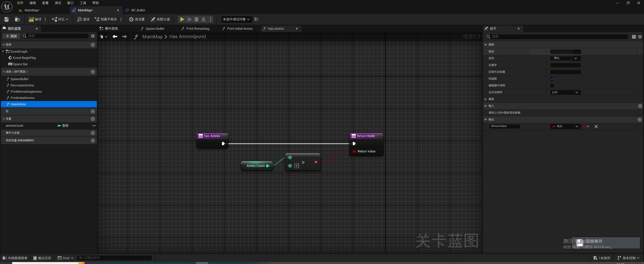
Task: Remove the ReturnValue output with the X icon
Action: click(x=596, y=126)
